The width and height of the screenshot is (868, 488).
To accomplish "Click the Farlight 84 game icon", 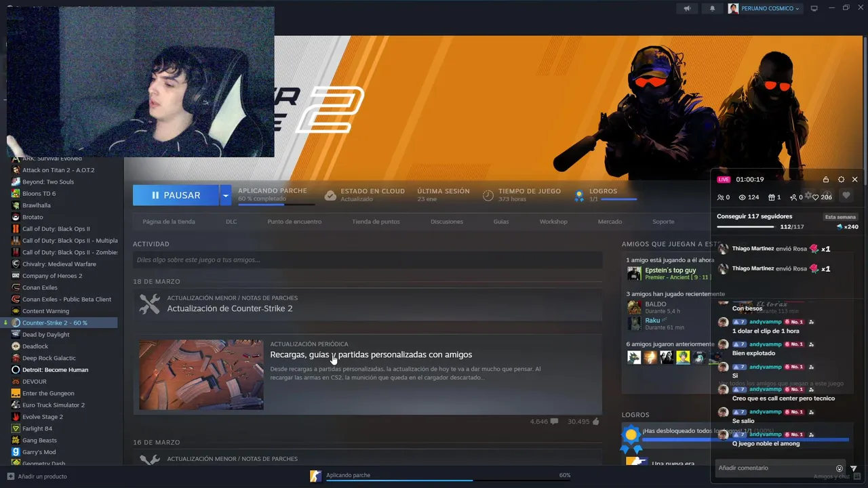I will click(x=16, y=428).
